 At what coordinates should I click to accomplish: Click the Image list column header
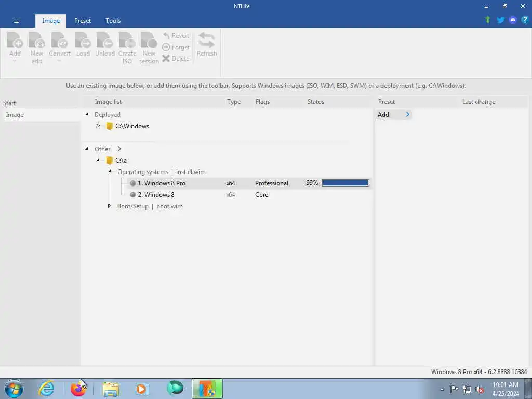pyautogui.click(x=108, y=102)
